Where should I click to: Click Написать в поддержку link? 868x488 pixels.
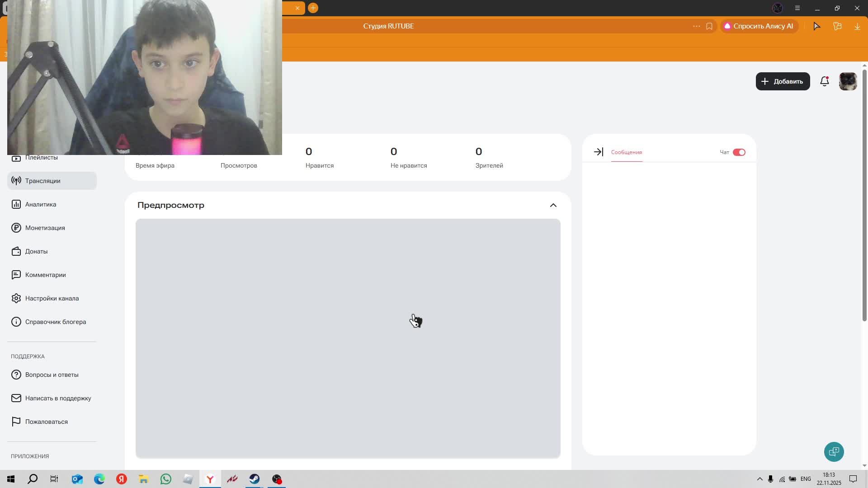[58, 398]
